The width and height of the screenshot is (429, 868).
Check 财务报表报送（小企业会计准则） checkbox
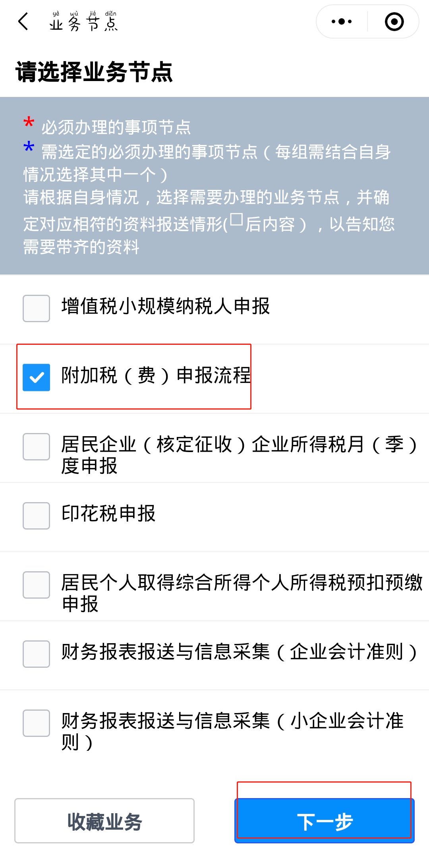coord(36,723)
